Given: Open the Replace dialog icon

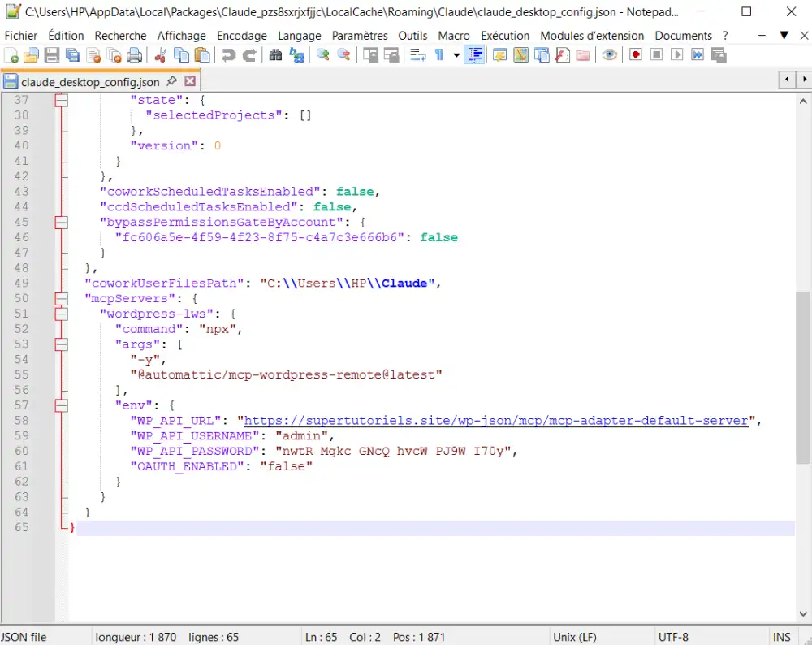Looking at the screenshot, I should tap(296, 55).
